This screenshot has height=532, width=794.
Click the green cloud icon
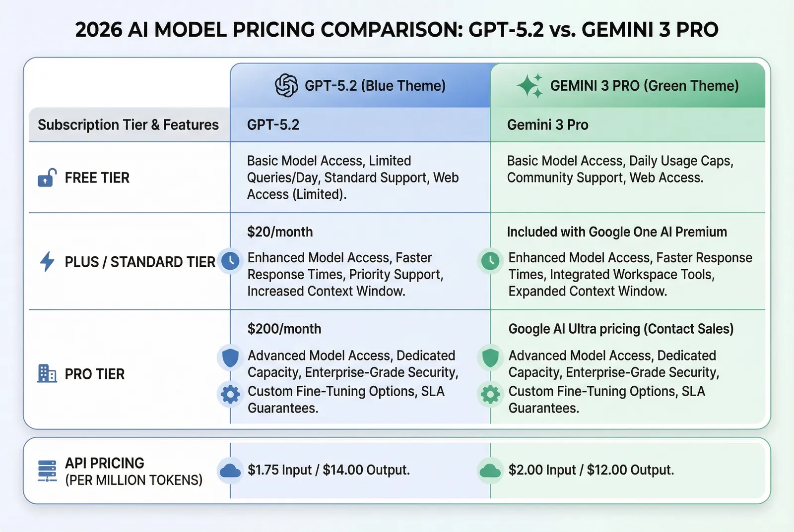(x=490, y=471)
